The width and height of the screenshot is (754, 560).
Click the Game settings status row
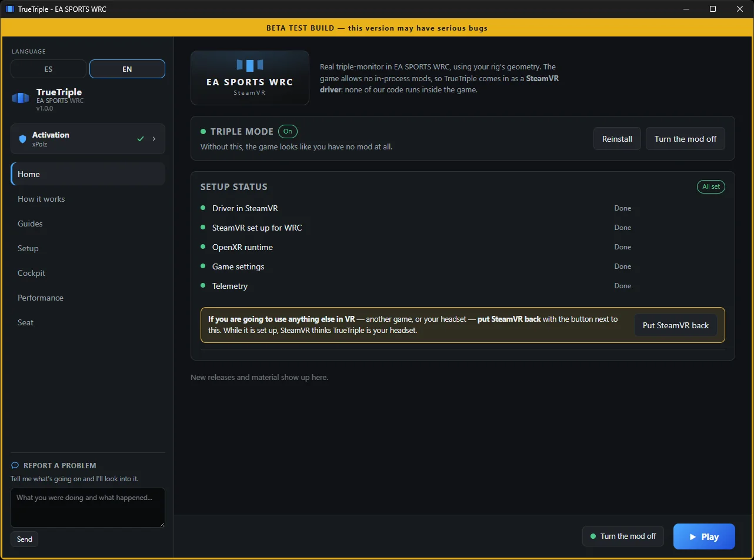pos(463,266)
